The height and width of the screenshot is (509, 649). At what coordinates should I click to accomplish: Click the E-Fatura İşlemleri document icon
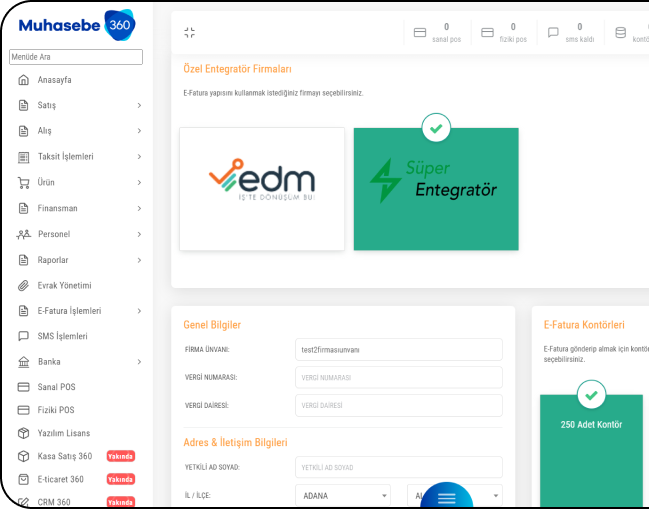pyautogui.click(x=24, y=311)
